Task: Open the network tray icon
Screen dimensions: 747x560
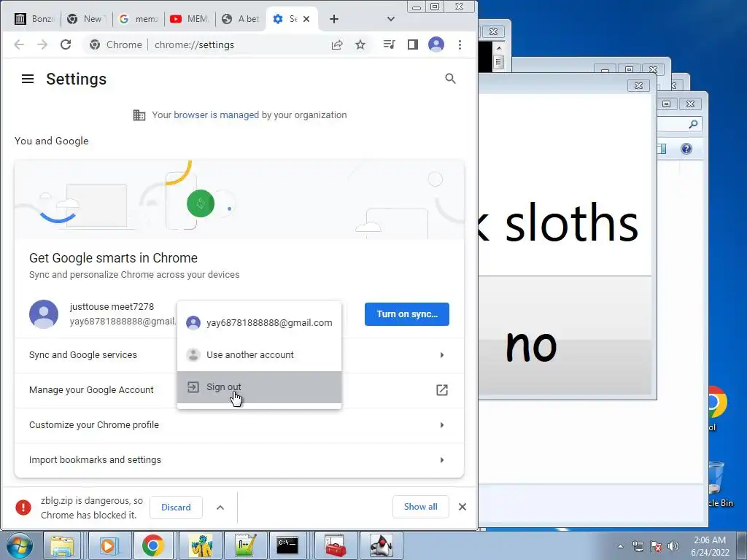Action: coord(638,546)
